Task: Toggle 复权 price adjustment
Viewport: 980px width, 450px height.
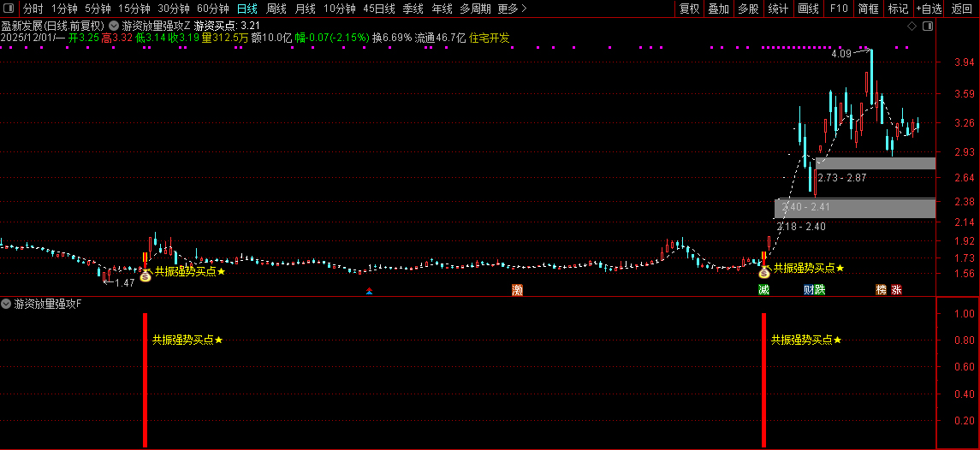Action: [x=689, y=9]
